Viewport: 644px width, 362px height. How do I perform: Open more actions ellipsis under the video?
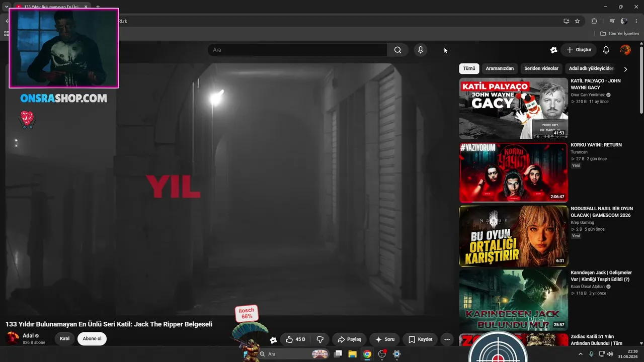click(x=447, y=339)
